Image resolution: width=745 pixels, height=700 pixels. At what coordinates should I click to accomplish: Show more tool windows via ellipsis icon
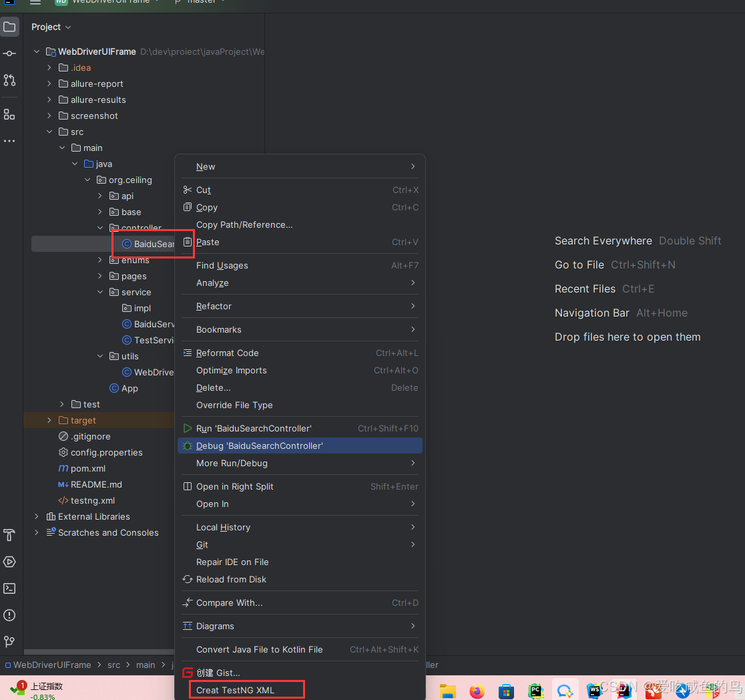[x=9, y=141]
